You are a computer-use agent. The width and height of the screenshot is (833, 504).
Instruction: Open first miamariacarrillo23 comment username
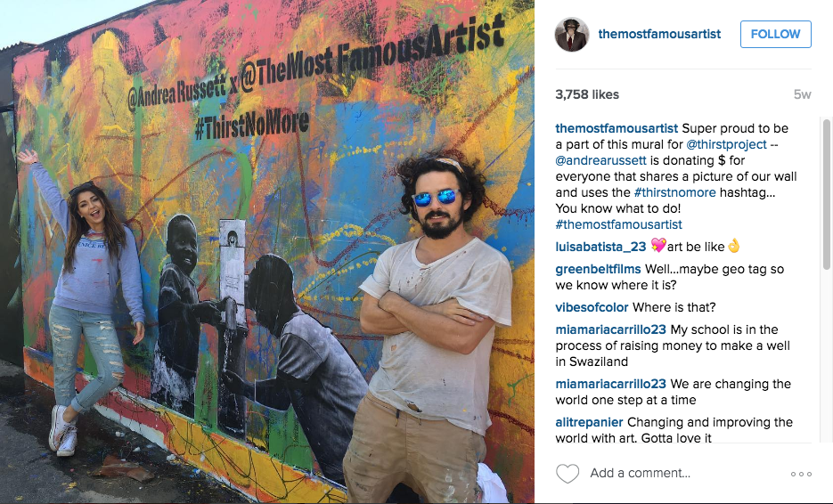pos(610,329)
